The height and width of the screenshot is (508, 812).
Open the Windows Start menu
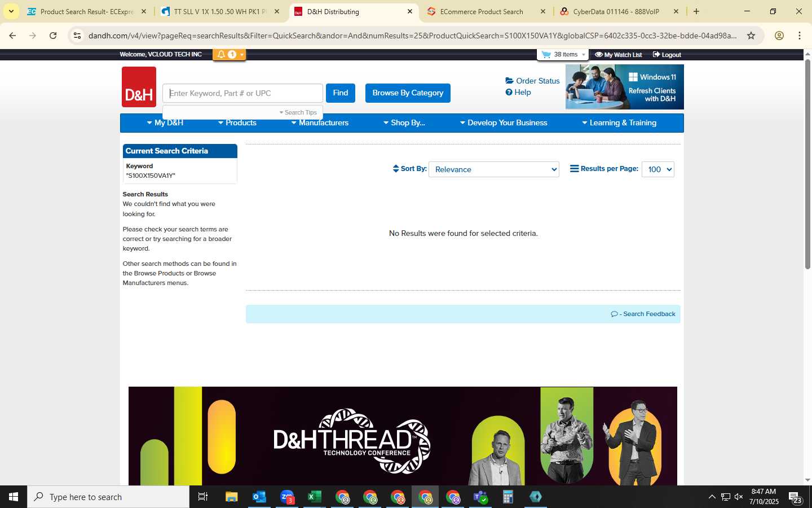(14, 497)
